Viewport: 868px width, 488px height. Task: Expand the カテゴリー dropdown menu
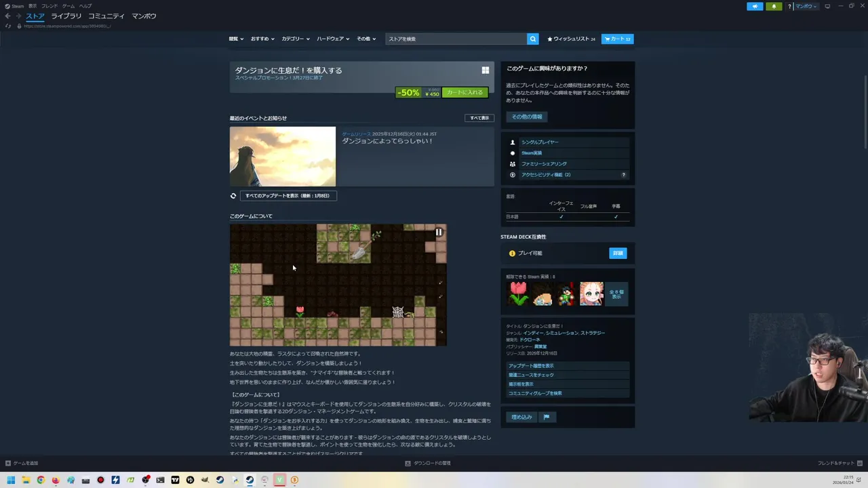point(296,39)
